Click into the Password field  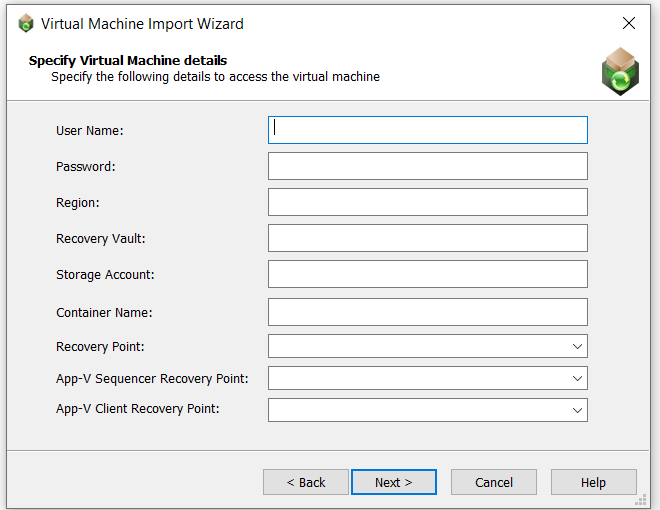tap(427, 166)
